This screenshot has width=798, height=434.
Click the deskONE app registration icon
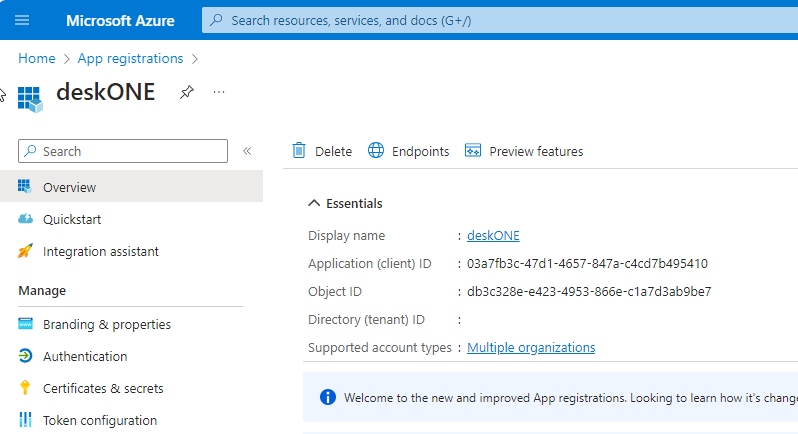(x=30, y=99)
